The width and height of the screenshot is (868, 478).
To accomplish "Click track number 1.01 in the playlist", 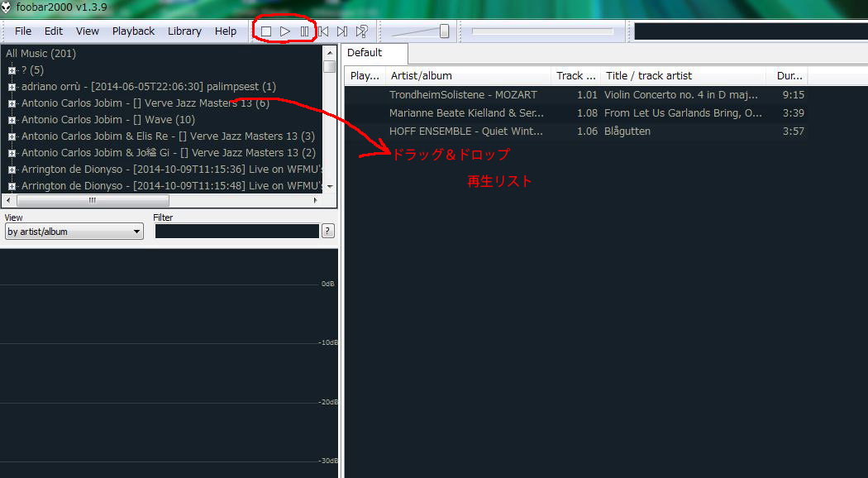I will point(587,95).
